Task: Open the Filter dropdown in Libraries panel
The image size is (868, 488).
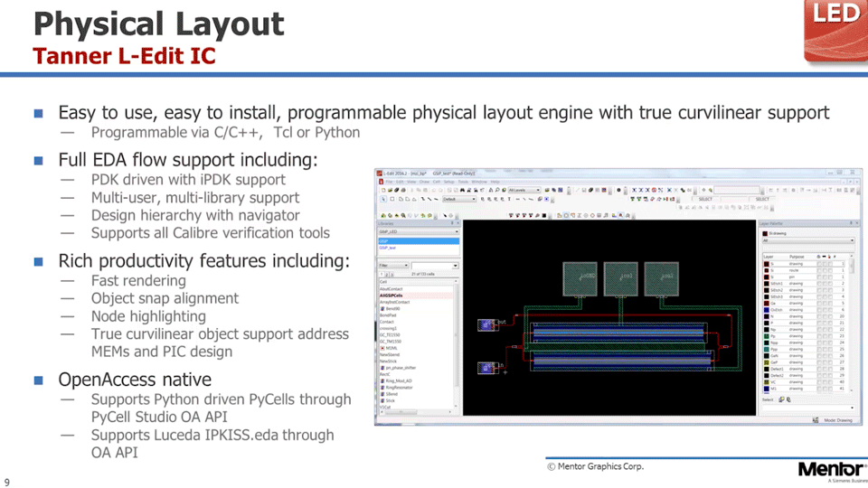Action: click(x=393, y=266)
